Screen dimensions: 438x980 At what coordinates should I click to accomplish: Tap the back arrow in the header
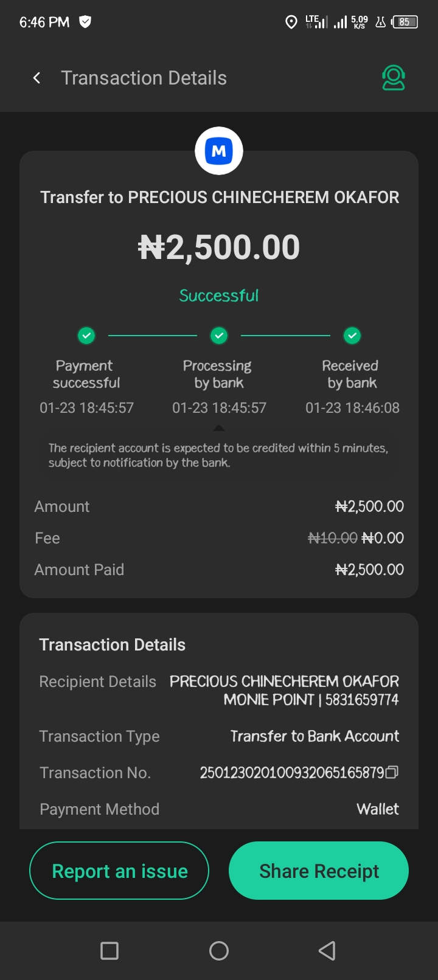[x=37, y=78]
